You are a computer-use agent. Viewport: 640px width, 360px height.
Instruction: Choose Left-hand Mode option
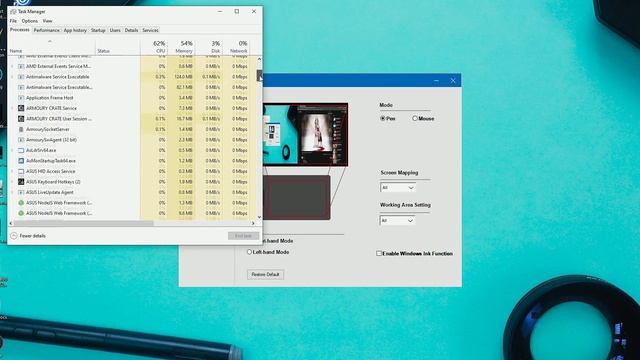tap(249, 252)
